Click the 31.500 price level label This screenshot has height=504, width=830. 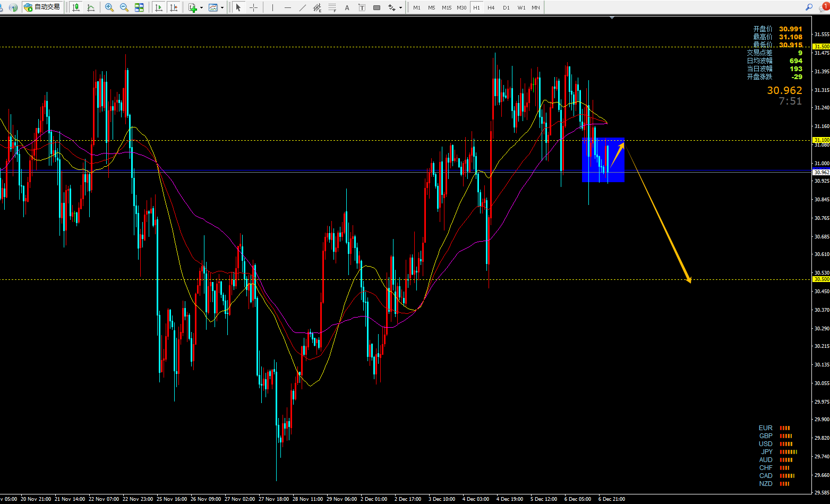tap(821, 47)
